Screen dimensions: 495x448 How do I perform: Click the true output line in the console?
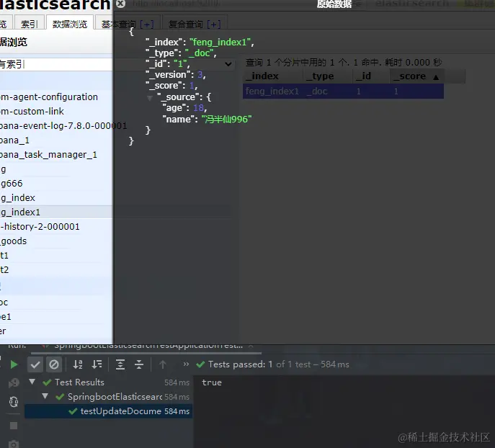[212, 382]
